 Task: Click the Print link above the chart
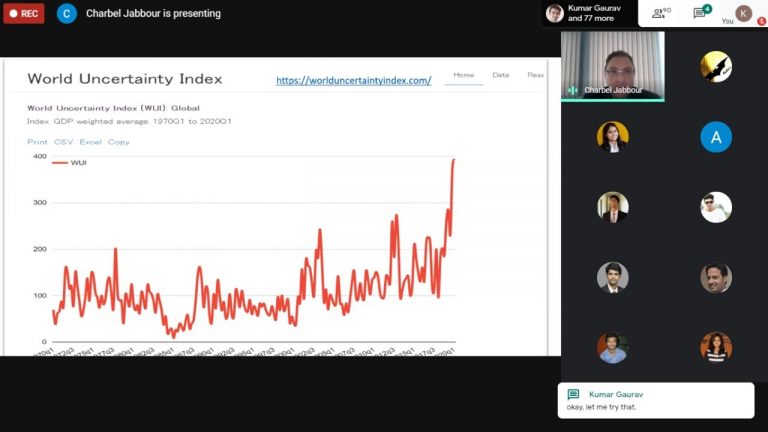coord(37,142)
